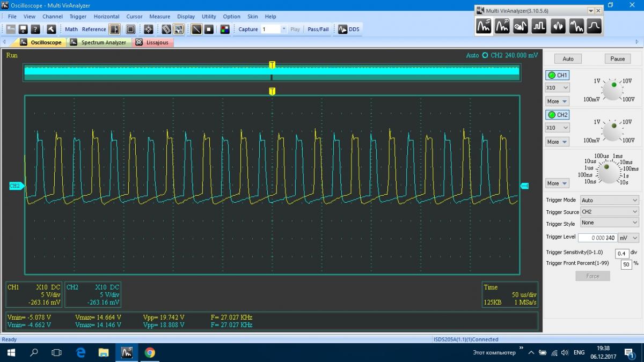Expand the Trigger Source CH2 dropdown

coord(610,212)
